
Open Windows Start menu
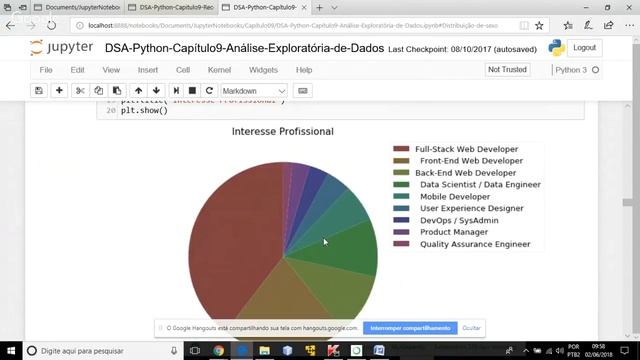[x=11, y=351]
